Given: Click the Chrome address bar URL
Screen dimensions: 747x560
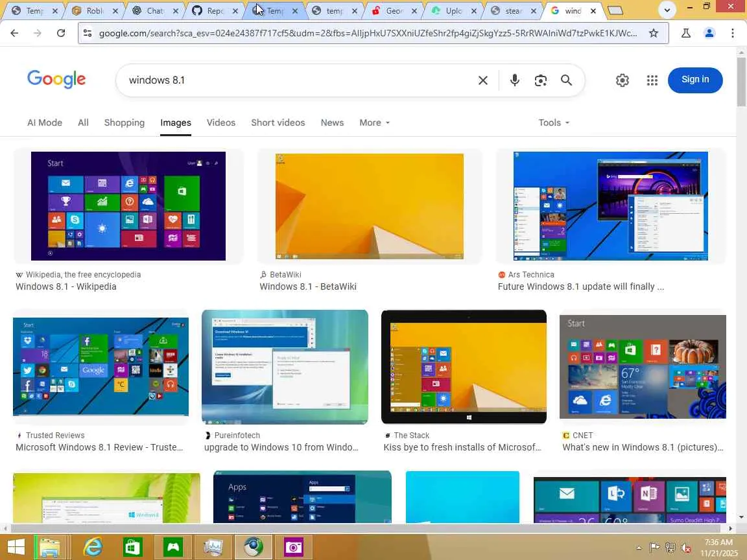Looking at the screenshot, I should pos(368,33).
